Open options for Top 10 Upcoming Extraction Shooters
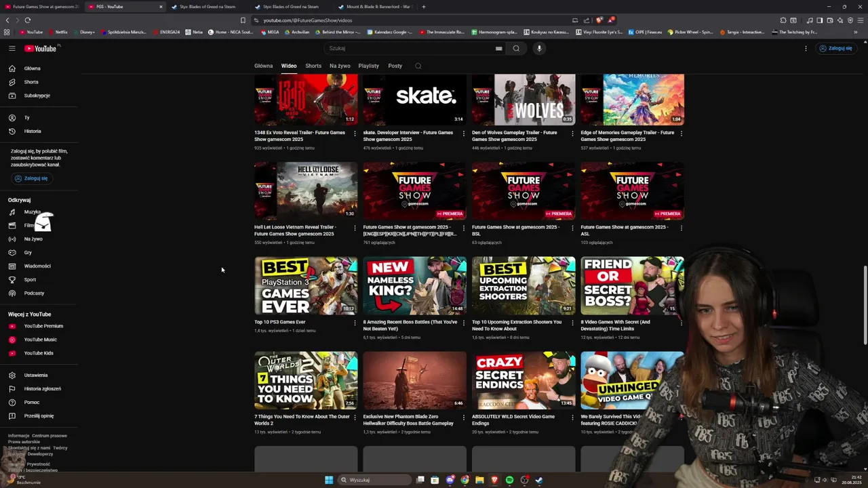The image size is (868, 488). tap(572, 323)
